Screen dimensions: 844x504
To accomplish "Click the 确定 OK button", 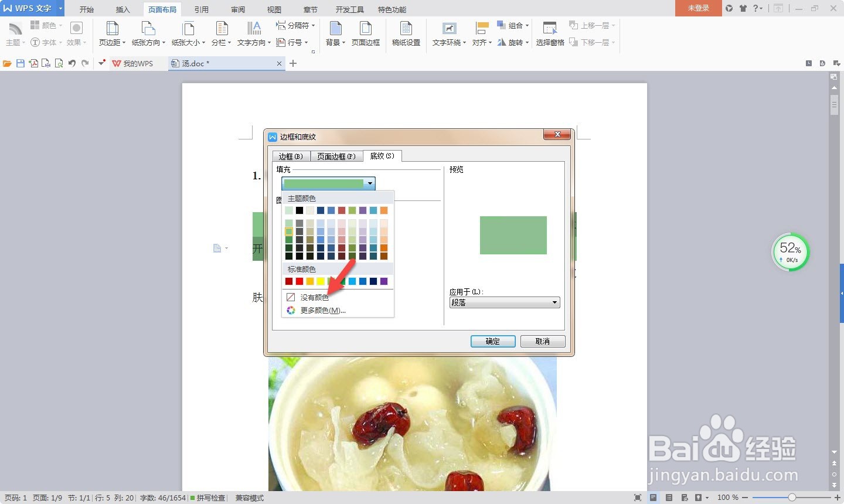I will pyautogui.click(x=493, y=341).
